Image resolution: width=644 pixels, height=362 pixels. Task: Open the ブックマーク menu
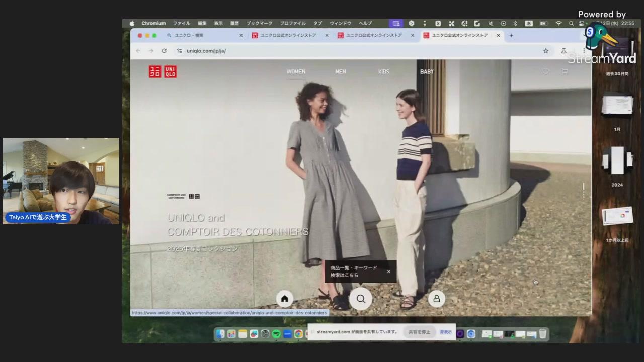coord(259,23)
